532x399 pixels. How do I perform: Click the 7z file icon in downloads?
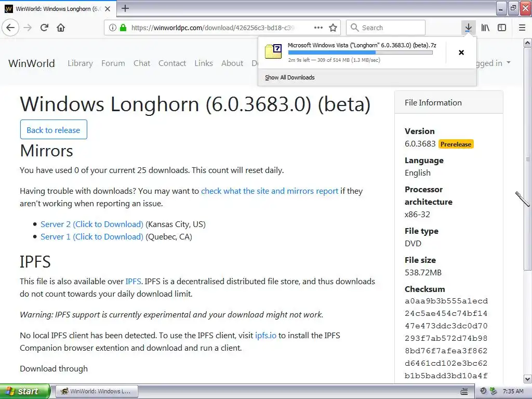coord(273,51)
